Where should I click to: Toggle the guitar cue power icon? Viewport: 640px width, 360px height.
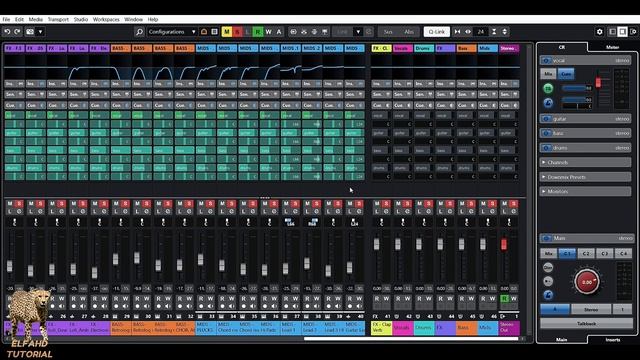(546, 119)
